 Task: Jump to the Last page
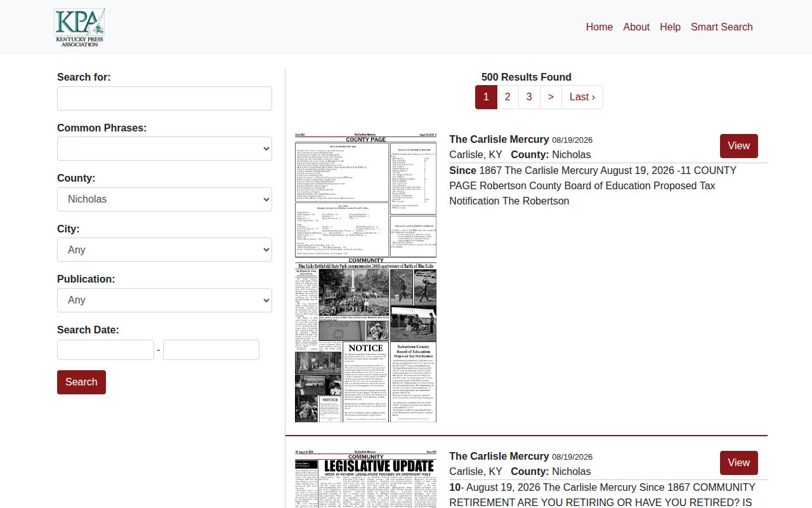click(582, 97)
